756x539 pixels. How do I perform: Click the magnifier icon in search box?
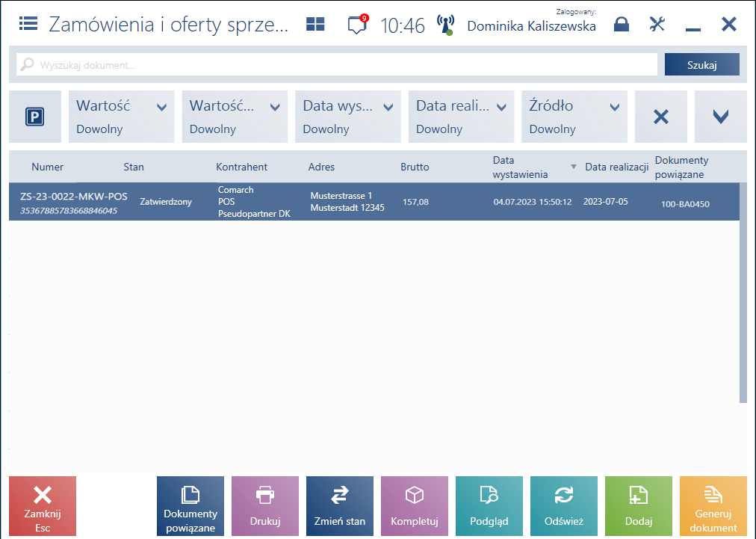click(27, 64)
